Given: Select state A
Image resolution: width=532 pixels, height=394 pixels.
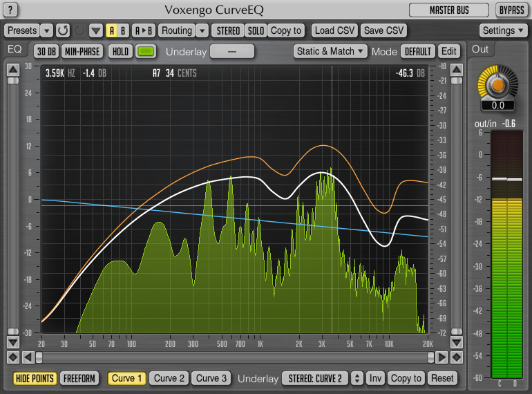Looking at the screenshot, I should pos(112,30).
